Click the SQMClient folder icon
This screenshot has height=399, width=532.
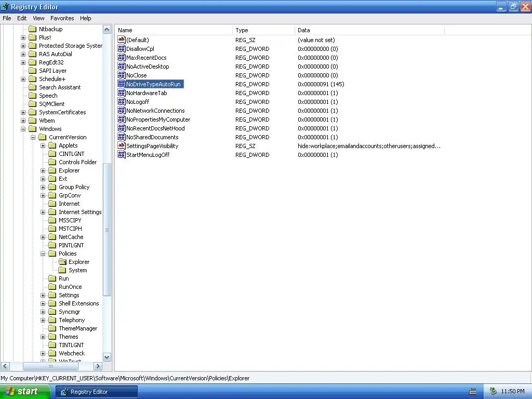pyautogui.click(x=33, y=104)
